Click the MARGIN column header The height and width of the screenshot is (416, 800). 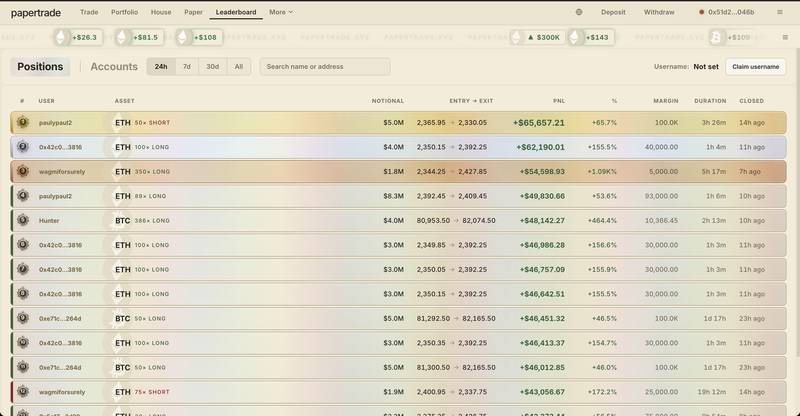(x=666, y=101)
